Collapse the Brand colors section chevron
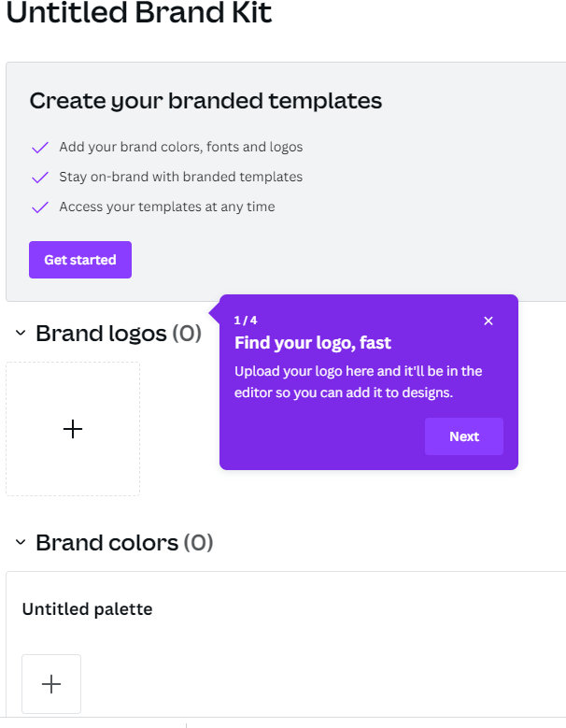566x728 pixels. (21, 542)
